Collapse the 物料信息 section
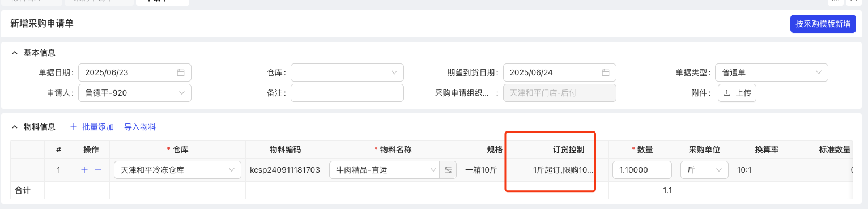Viewport: 868px width, 209px height. pyautogui.click(x=15, y=127)
